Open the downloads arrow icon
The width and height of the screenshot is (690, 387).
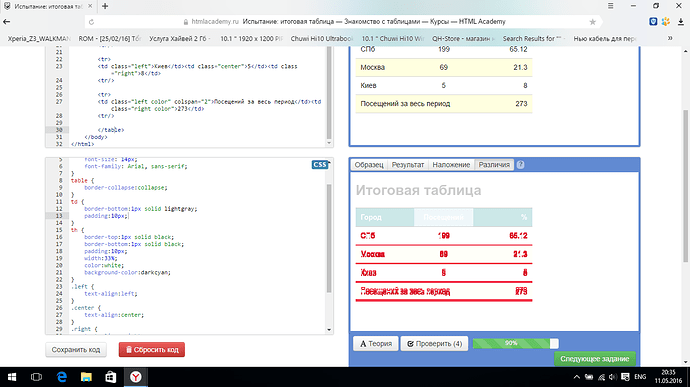(x=680, y=22)
